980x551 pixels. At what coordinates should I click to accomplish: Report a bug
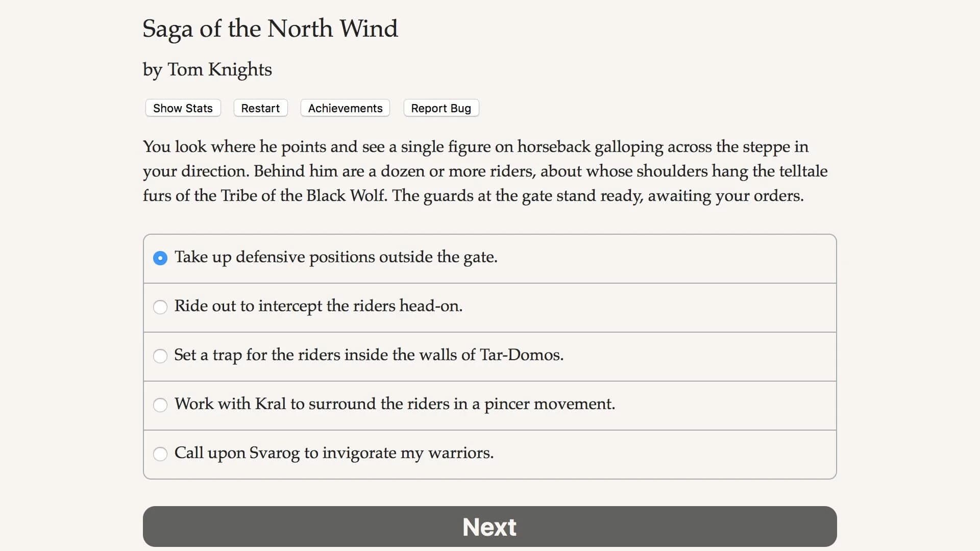pos(440,108)
